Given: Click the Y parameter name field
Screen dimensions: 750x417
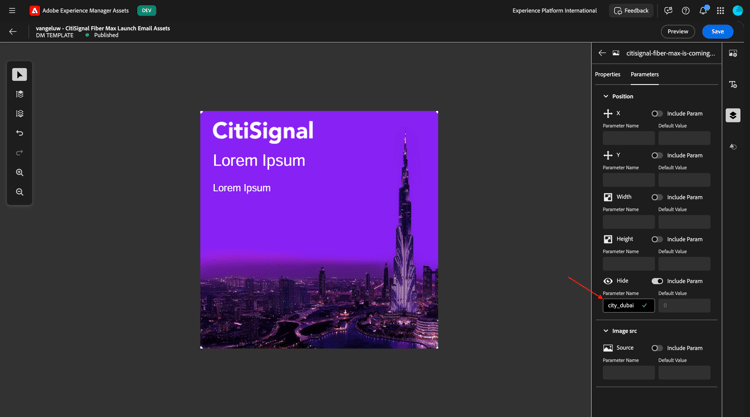Looking at the screenshot, I should [x=629, y=180].
